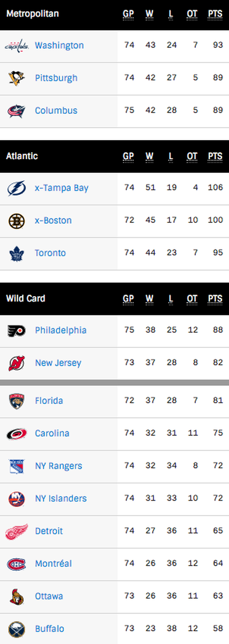Click the Boston Bruins logo
229x644 pixels.
click(x=17, y=221)
